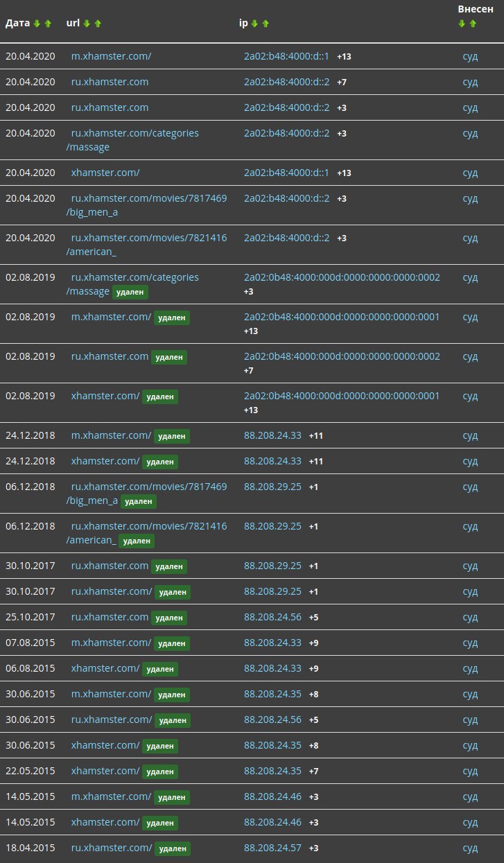This screenshot has height=863, width=504.
Task: Open суд in the 20.04.2020 big_men_a row
Action: click(x=470, y=199)
